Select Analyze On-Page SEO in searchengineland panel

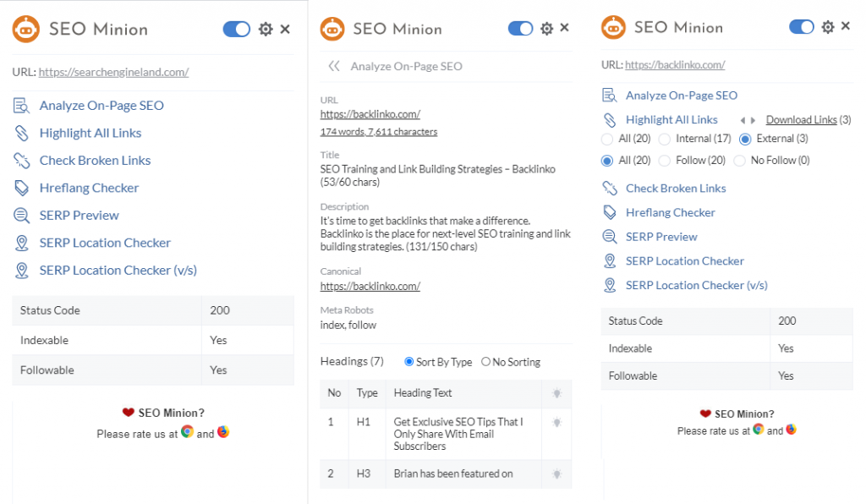tap(101, 106)
